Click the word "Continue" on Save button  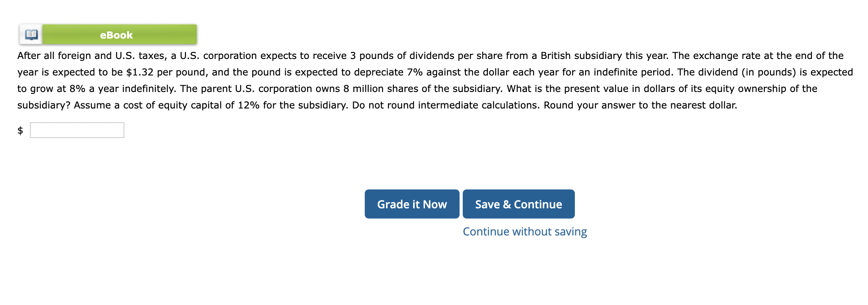[538, 204]
